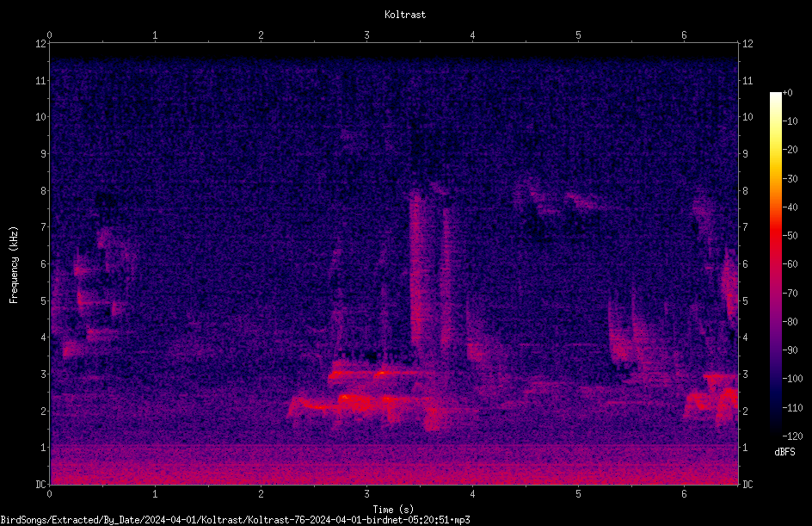This screenshot has width=812, height=526.
Task: Click the 5 second mark on top axis
Action: (x=578, y=35)
